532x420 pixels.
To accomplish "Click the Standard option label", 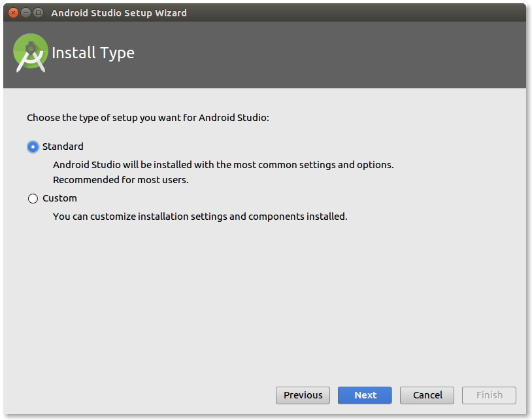I will coord(63,147).
